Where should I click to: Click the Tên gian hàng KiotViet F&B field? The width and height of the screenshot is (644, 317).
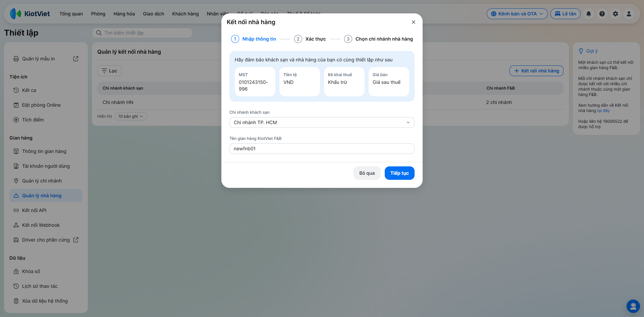(322, 149)
